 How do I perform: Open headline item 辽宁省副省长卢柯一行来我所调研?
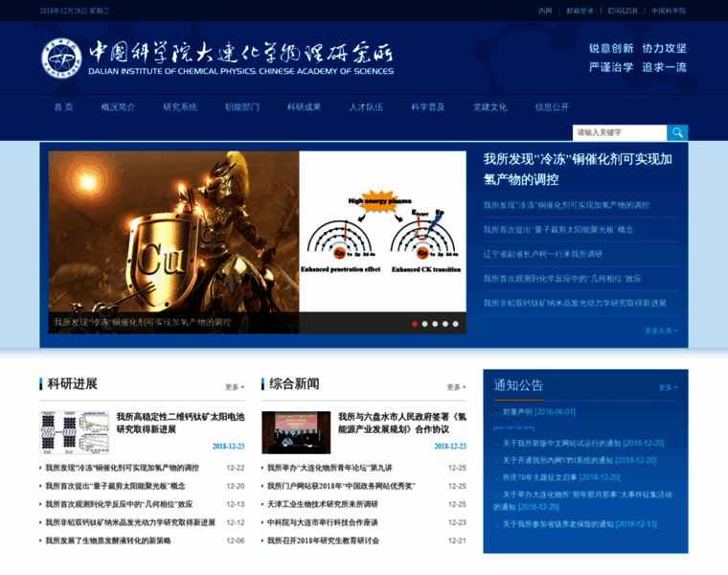pyautogui.click(x=543, y=254)
